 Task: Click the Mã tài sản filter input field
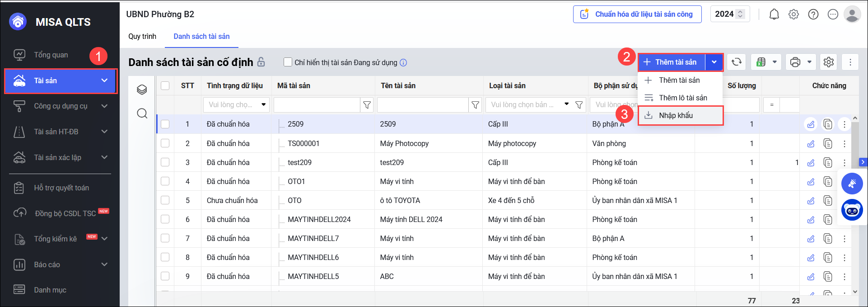point(317,105)
